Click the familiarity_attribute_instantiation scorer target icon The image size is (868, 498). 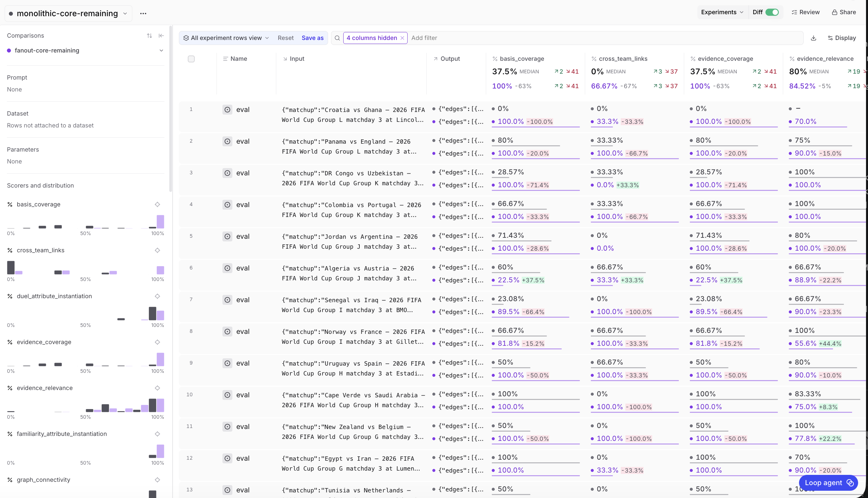[x=157, y=434]
